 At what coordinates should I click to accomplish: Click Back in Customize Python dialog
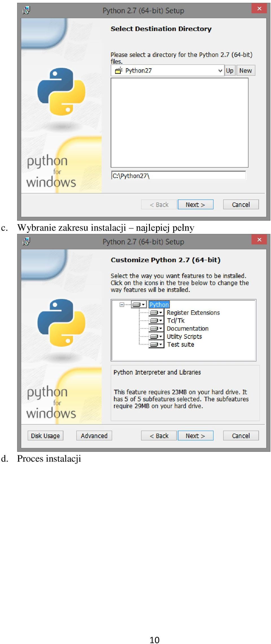pos(159,436)
